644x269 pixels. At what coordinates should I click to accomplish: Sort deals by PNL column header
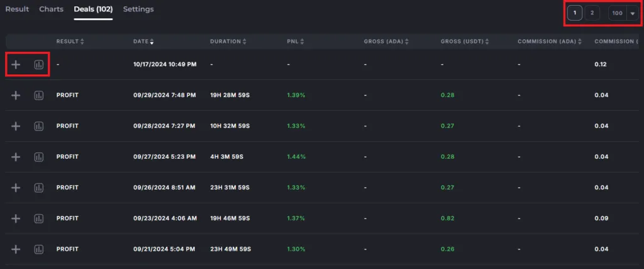coord(296,42)
